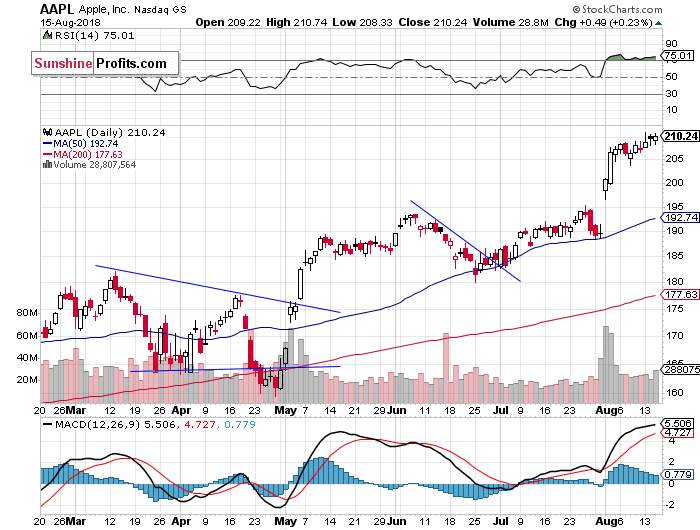The image size is (700, 530).
Task: Select the 'Apple, Inc. Nasdaq GS' title text
Action: (x=133, y=9)
